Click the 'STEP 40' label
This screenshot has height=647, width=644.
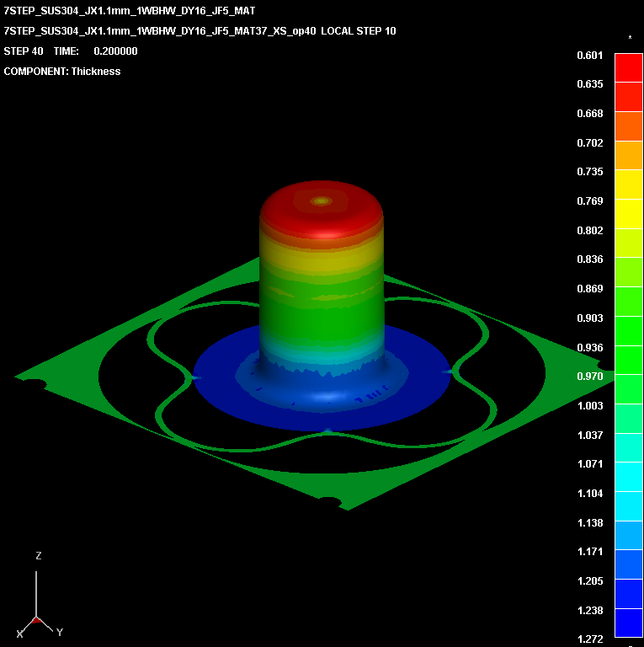pos(24,51)
